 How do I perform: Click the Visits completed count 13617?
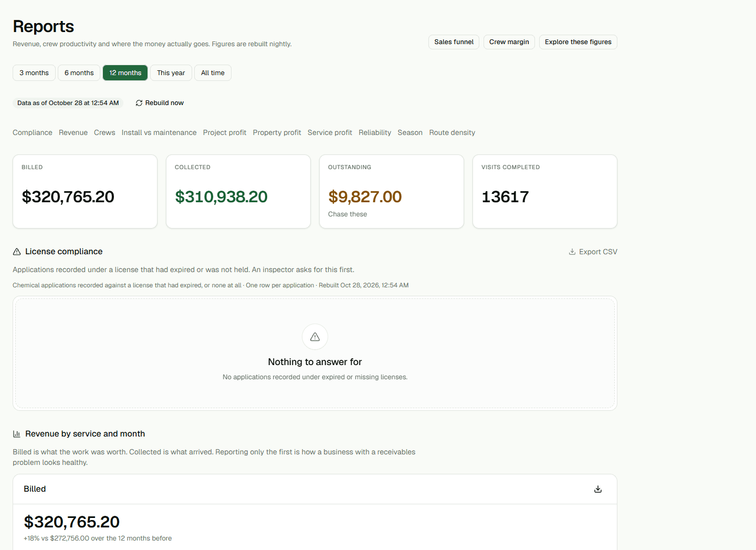tap(505, 197)
